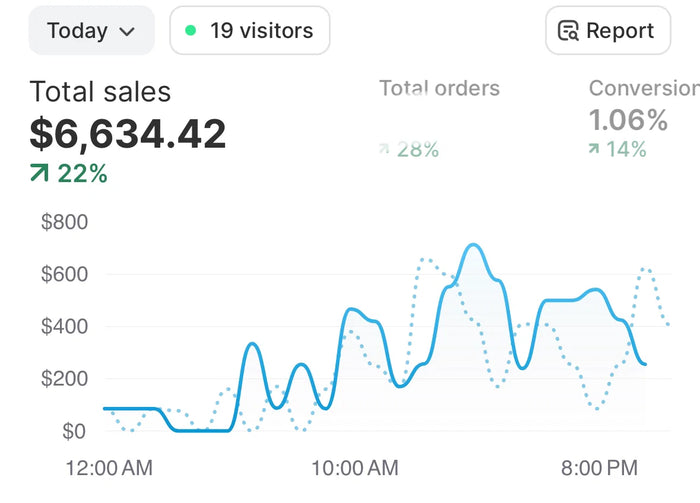700x503 pixels.
Task: Click the 10:00 AM x-axis label
Action: coord(354,468)
